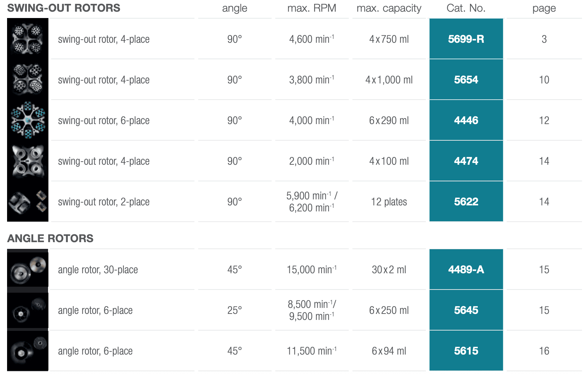The height and width of the screenshot is (374, 588).
Task: Click the ANGLE ROTORS section heading
Action: pos(50,238)
